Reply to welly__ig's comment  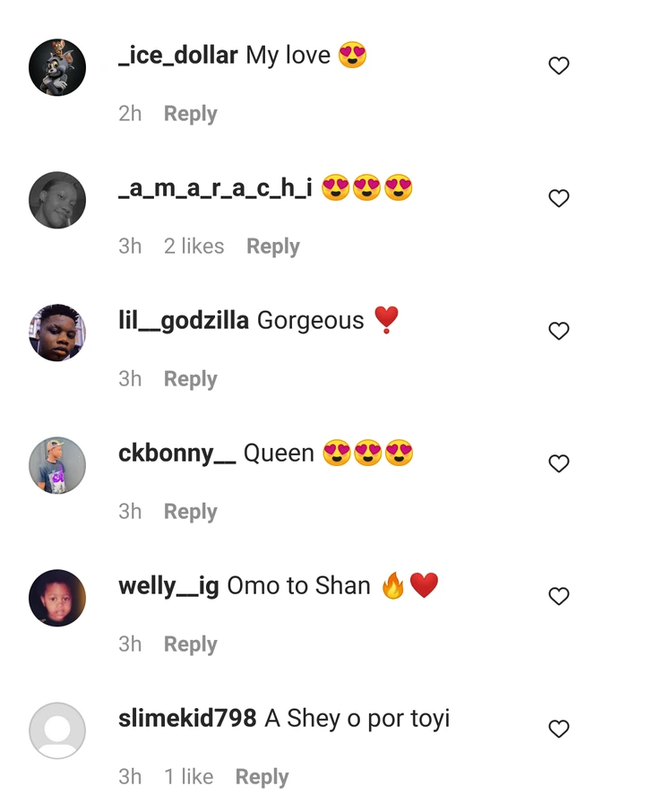[191, 644]
